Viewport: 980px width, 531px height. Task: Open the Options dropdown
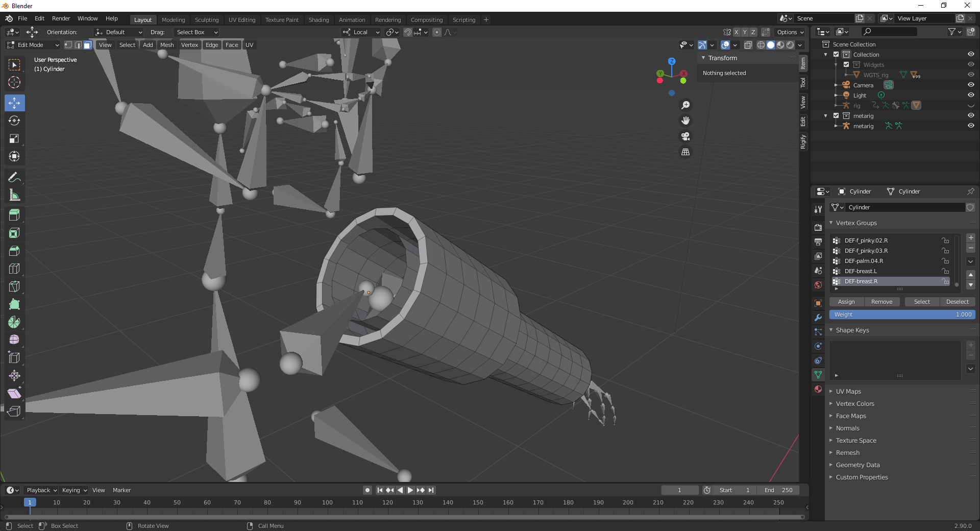coord(790,32)
